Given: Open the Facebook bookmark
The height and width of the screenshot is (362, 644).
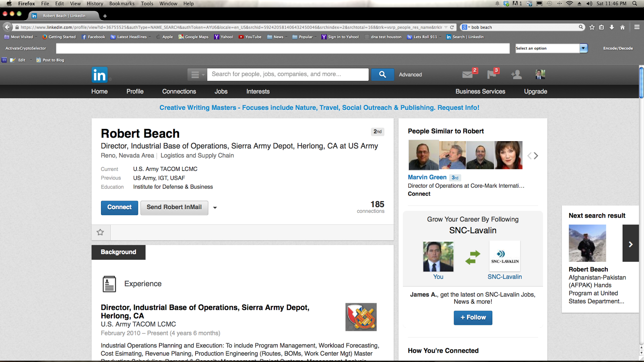Looking at the screenshot, I should click(x=93, y=37).
